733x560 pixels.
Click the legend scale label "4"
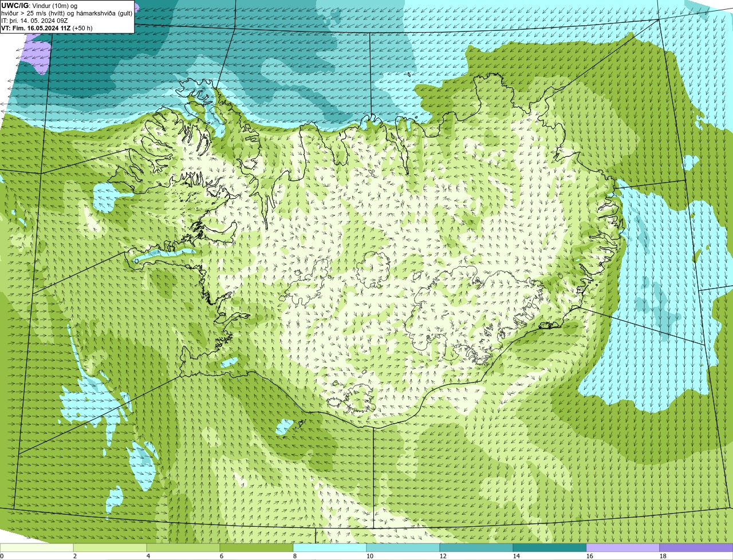tap(148, 556)
